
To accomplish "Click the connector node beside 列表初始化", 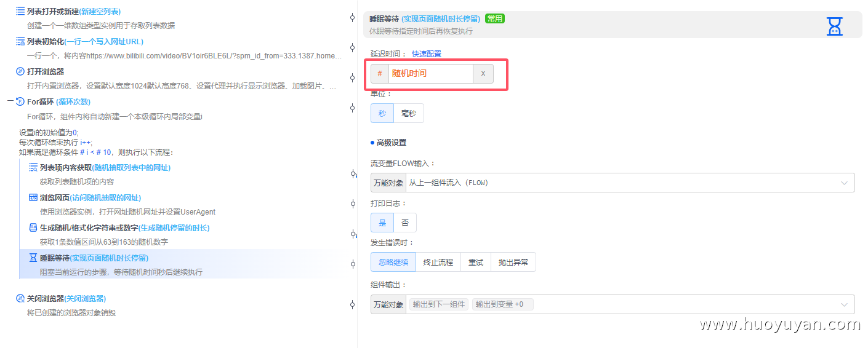I will pos(353,47).
